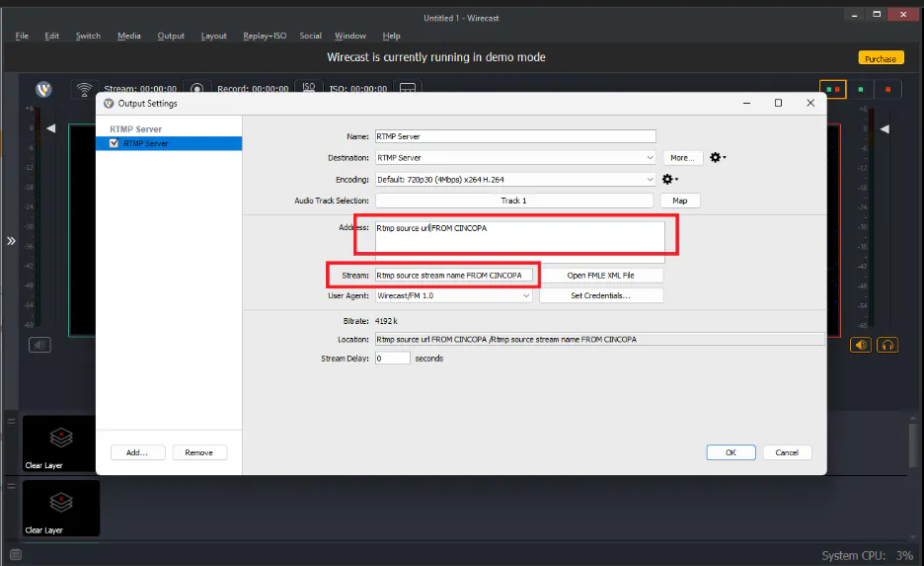Open the Destination dropdown
924x566 pixels.
click(515, 157)
